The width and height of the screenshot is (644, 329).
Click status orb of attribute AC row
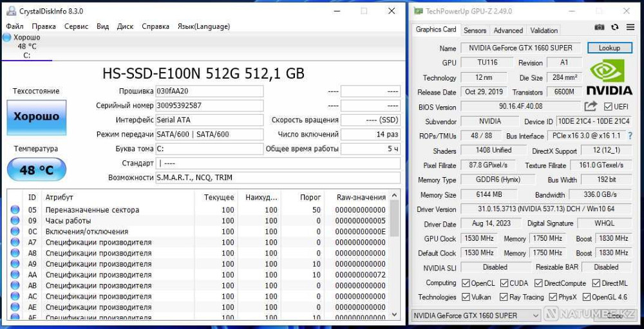[15, 296]
